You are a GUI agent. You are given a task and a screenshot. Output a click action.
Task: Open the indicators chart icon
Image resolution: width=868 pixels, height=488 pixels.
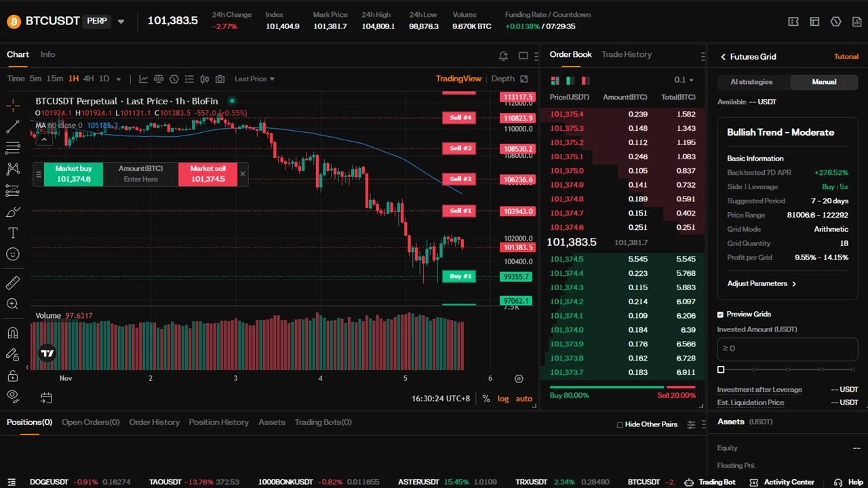[x=144, y=79]
